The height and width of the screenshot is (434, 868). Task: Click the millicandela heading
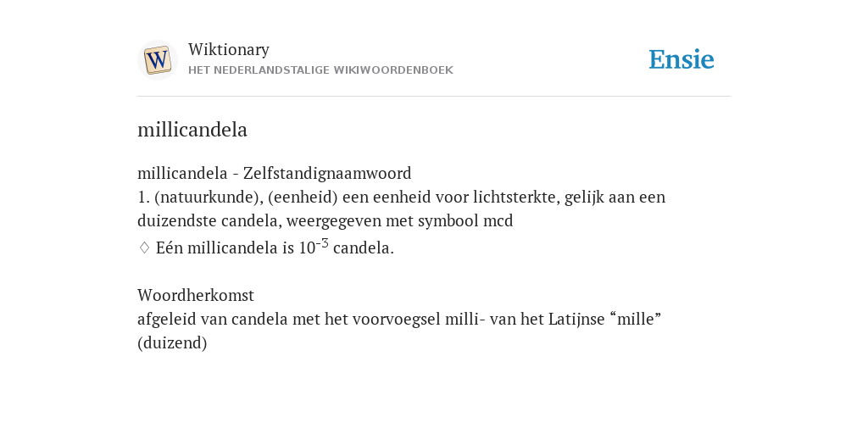click(192, 130)
